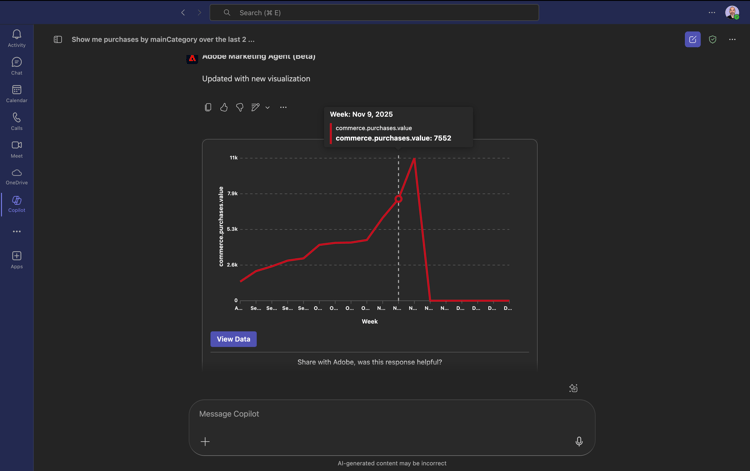Image resolution: width=750 pixels, height=471 pixels.
Task: Click 'AI-generated content may be incorrect' notice
Action: 392,463
